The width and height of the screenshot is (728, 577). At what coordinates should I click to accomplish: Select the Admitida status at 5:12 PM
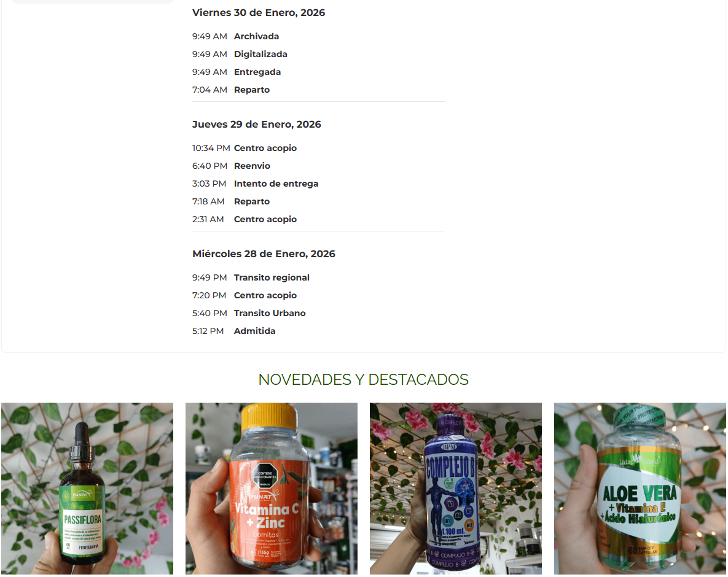[254, 331]
